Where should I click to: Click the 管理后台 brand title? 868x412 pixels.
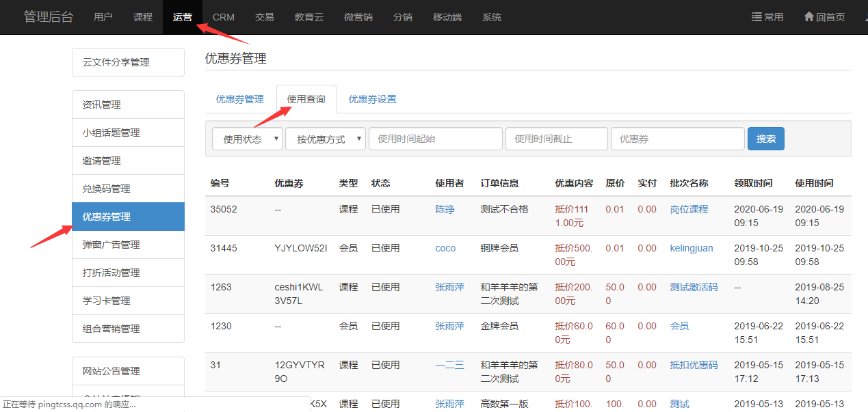(x=48, y=17)
